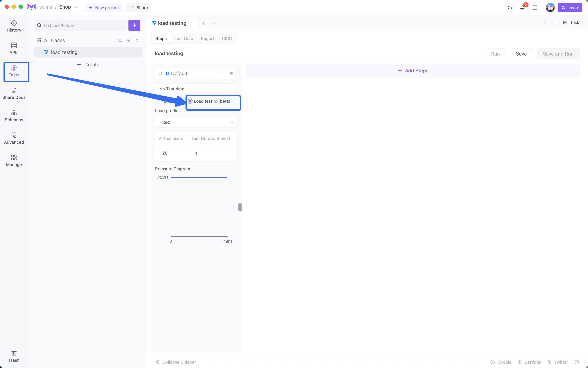Open the Task panel button
588x368 pixels.
[571, 23]
